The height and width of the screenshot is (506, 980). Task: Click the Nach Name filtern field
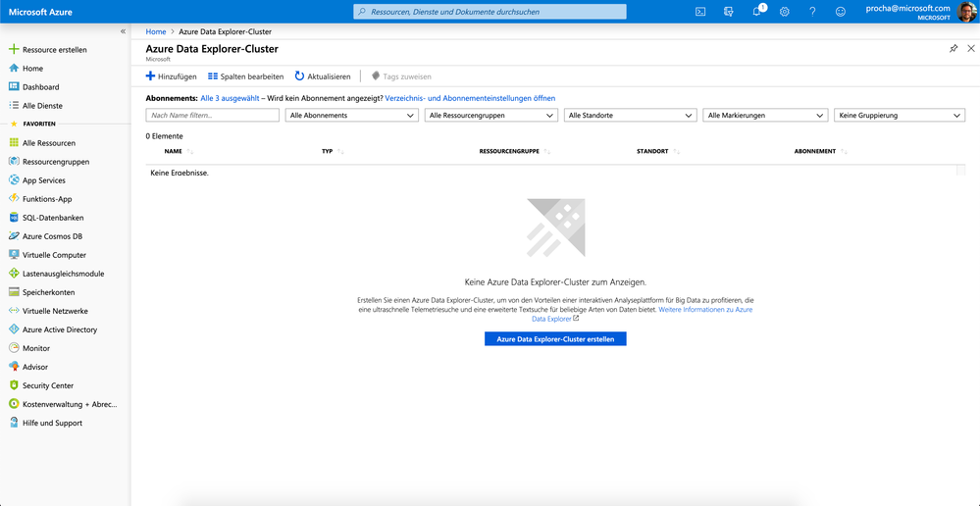point(213,116)
